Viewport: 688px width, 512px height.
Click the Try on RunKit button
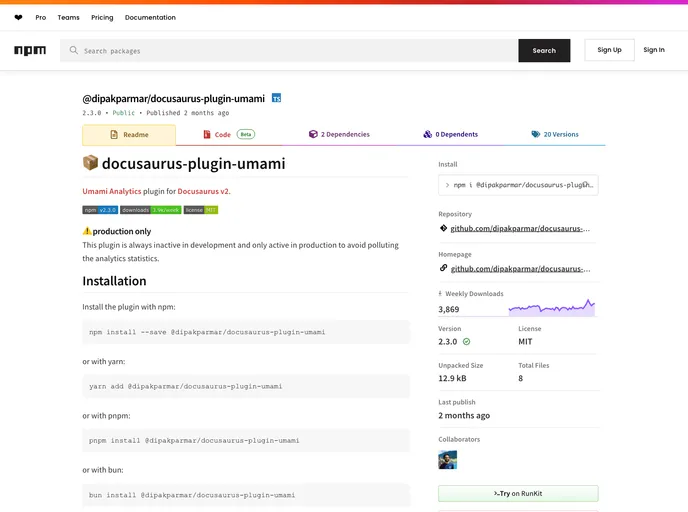pyautogui.click(x=518, y=493)
